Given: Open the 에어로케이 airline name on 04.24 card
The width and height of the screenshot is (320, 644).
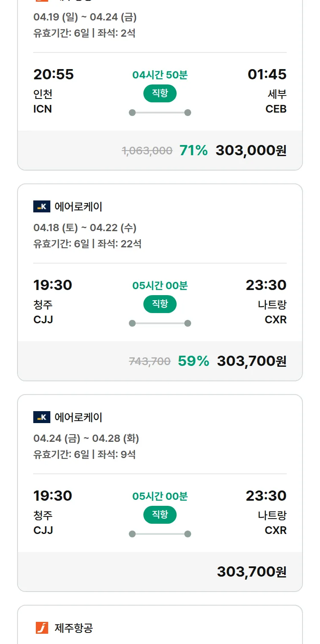Looking at the screenshot, I should pos(79,418).
